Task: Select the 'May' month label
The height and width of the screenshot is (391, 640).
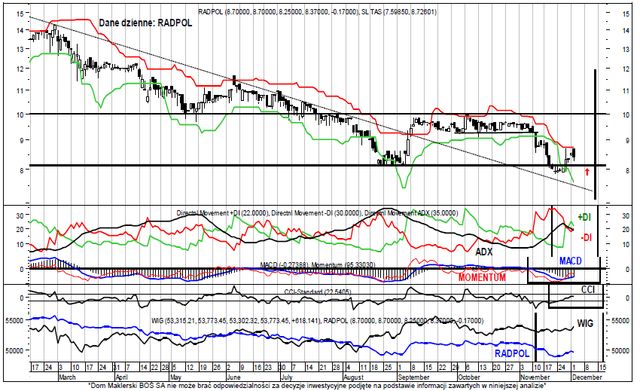Action: [x=175, y=377]
